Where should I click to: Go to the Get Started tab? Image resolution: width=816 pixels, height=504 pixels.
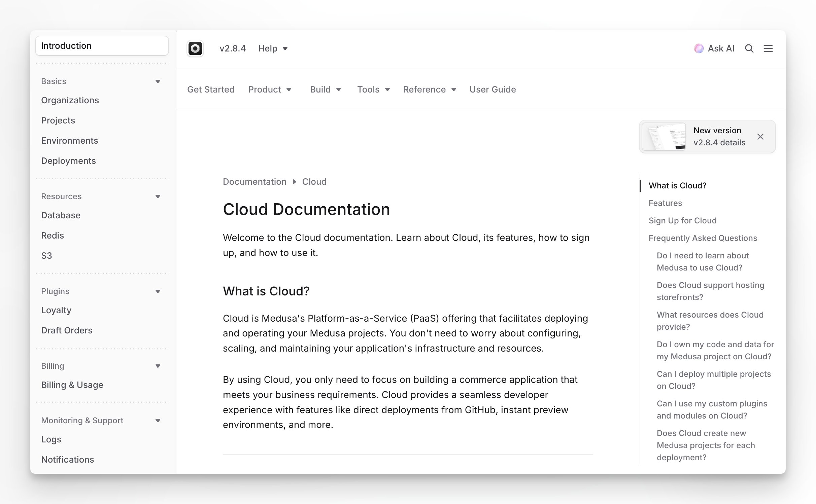click(211, 89)
